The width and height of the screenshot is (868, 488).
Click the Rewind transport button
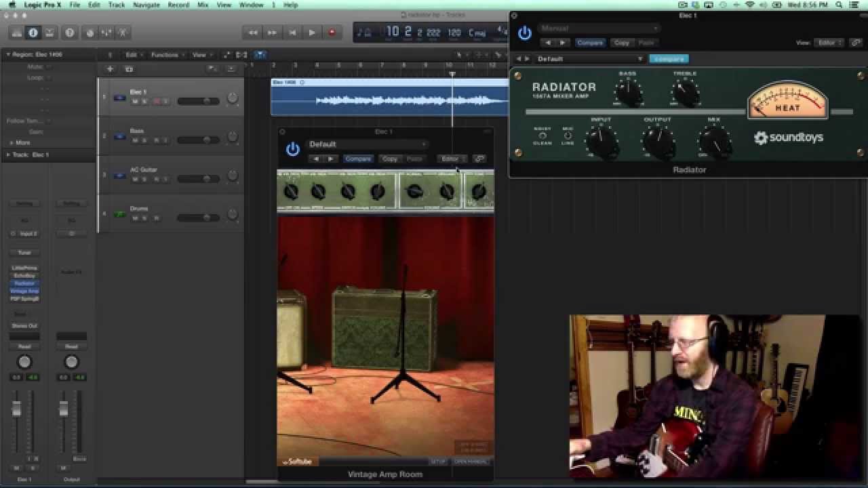(x=253, y=33)
